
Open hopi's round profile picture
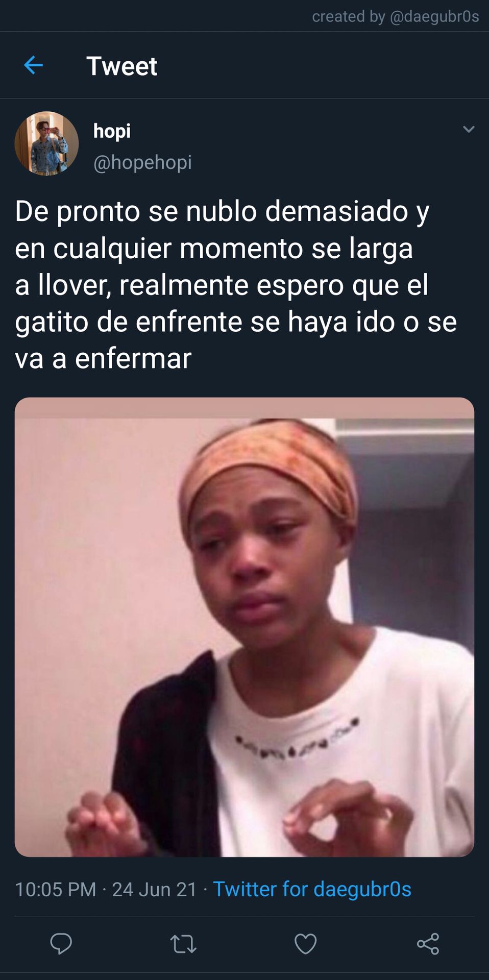click(46, 143)
